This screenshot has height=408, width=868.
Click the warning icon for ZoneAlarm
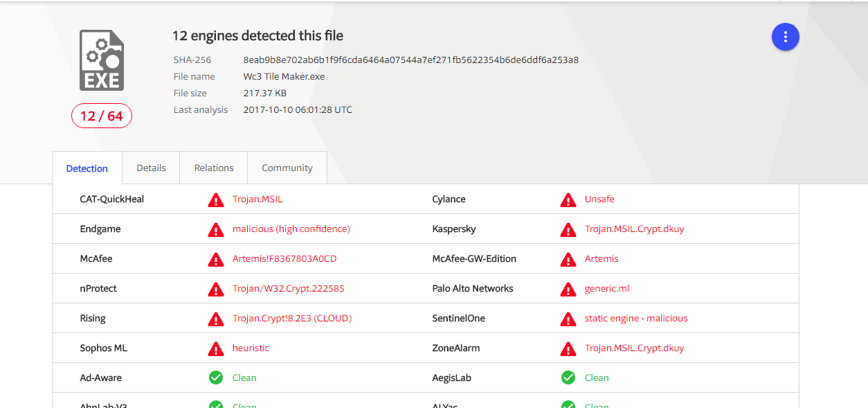tap(568, 348)
